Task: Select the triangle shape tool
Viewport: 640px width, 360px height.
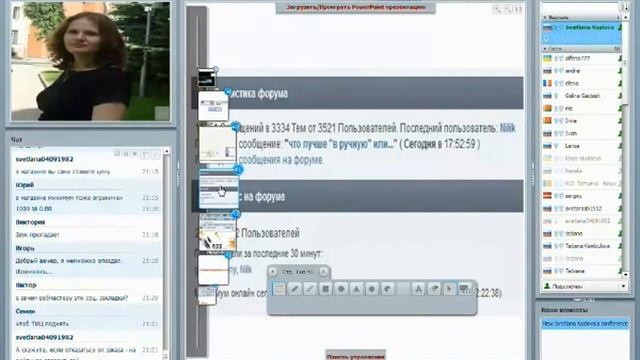Action: [356, 289]
